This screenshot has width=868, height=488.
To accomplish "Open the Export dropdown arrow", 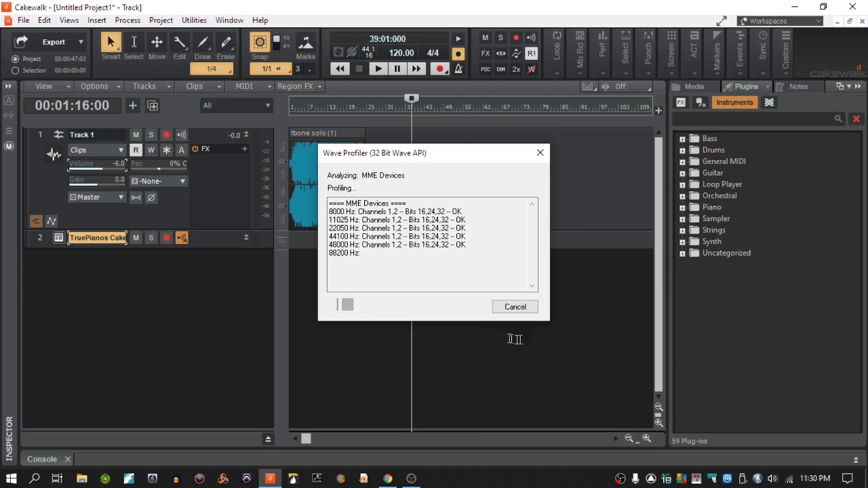I will pos(81,42).
